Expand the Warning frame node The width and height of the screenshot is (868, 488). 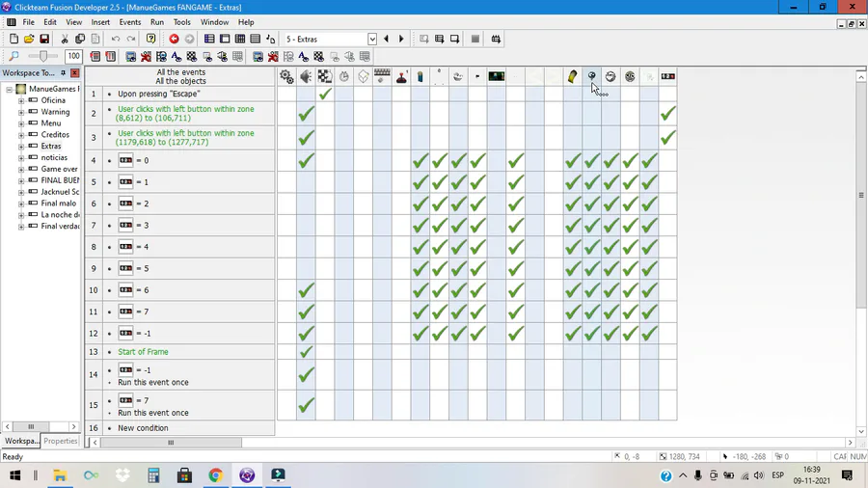(21, 112)
